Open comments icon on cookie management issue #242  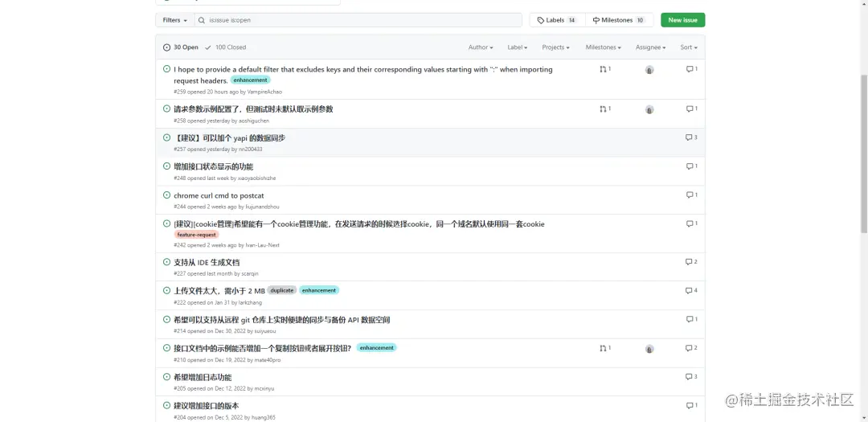(x=691, y=223)
